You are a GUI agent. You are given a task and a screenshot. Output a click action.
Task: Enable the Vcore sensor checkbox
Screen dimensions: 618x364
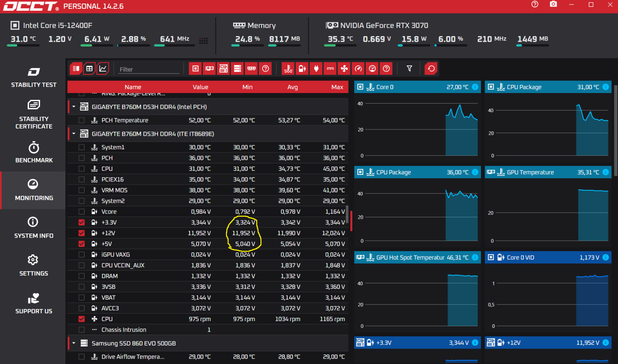pos(82,212)
